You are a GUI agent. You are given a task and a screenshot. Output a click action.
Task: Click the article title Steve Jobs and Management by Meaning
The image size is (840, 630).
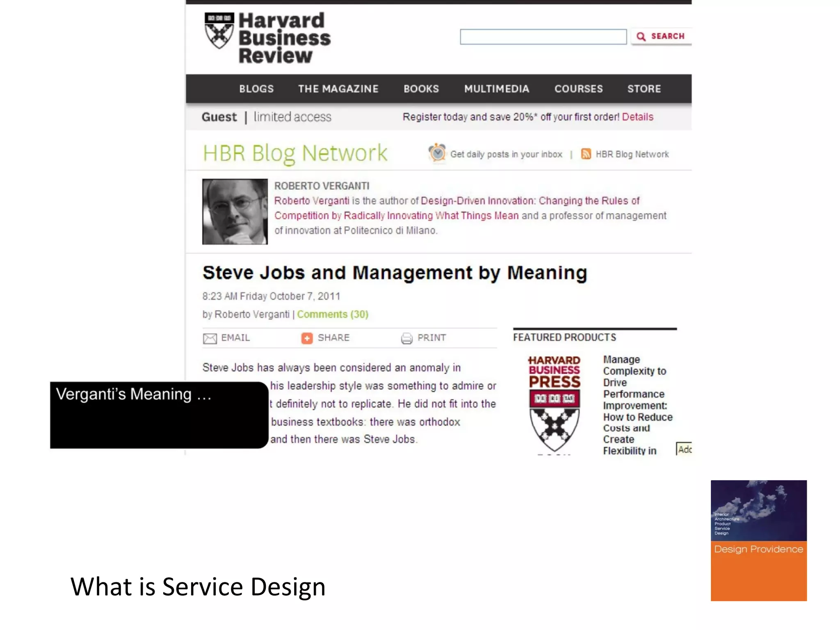coord(395,273)
